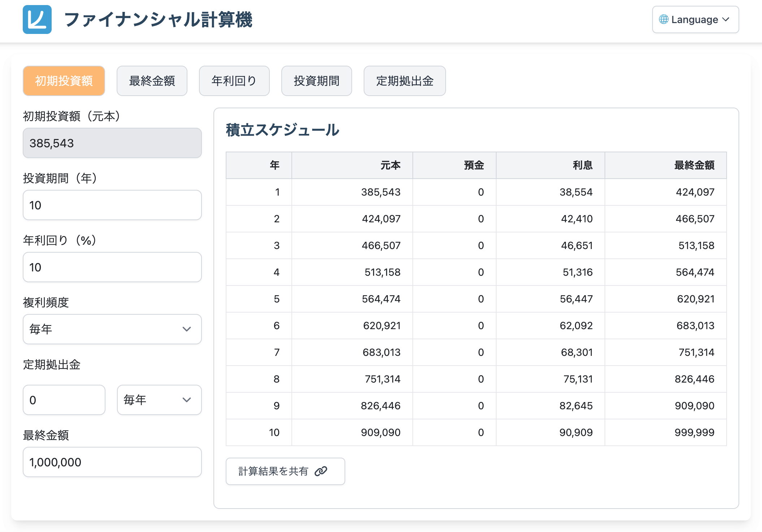This screenshot has height=532, width=762.
Task: Click the link icon on share button
Action: click(x=321, y=471)
